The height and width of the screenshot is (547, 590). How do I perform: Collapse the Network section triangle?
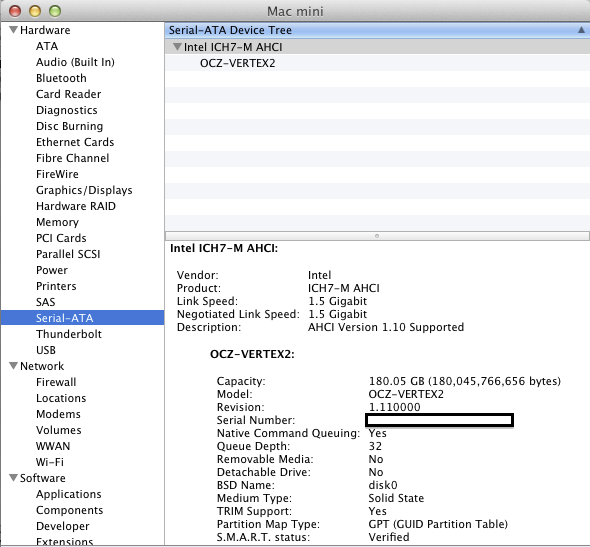click(13, 366)
